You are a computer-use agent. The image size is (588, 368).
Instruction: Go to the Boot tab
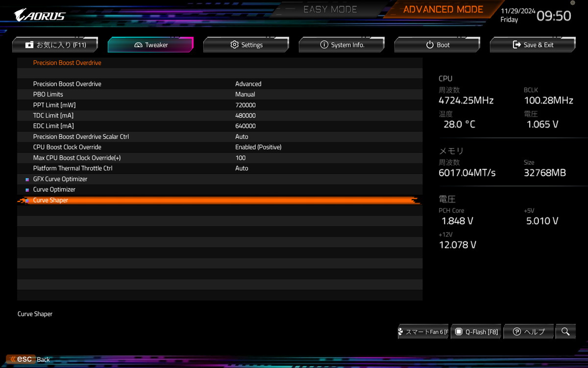(437, 45)
